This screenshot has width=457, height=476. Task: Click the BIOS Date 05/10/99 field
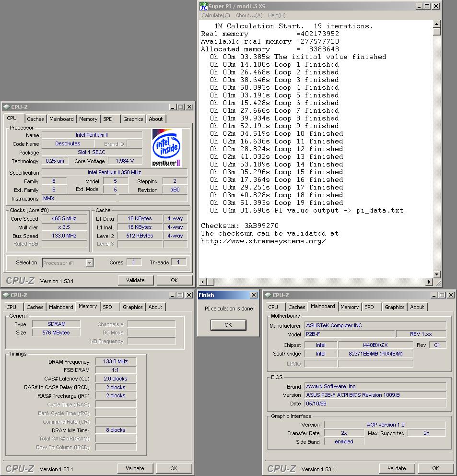[x=375, y=404]
